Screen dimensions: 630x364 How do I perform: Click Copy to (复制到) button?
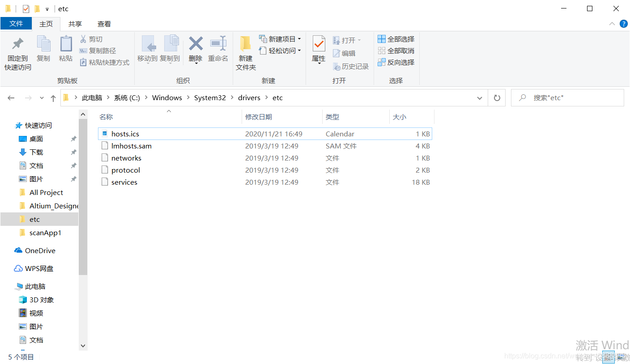tap(170, 49)
